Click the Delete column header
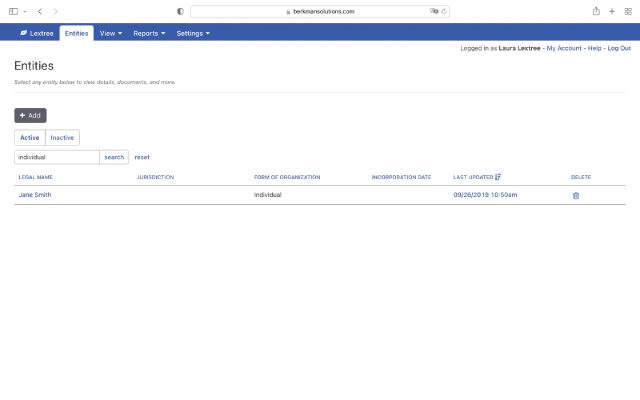This screenshot has height=400, width=640. pyautogui.click(x=581, y=177)
